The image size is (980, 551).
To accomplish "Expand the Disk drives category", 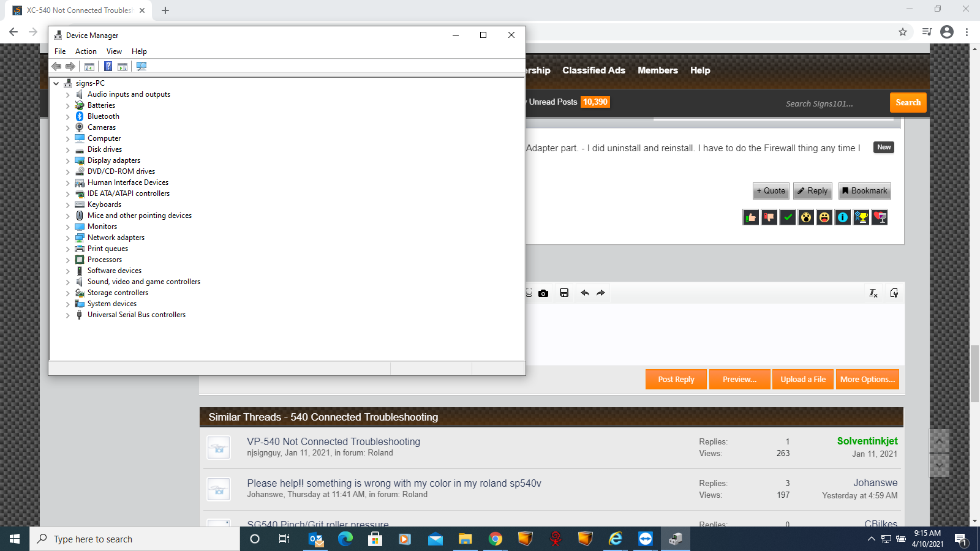I will (68, 150).
